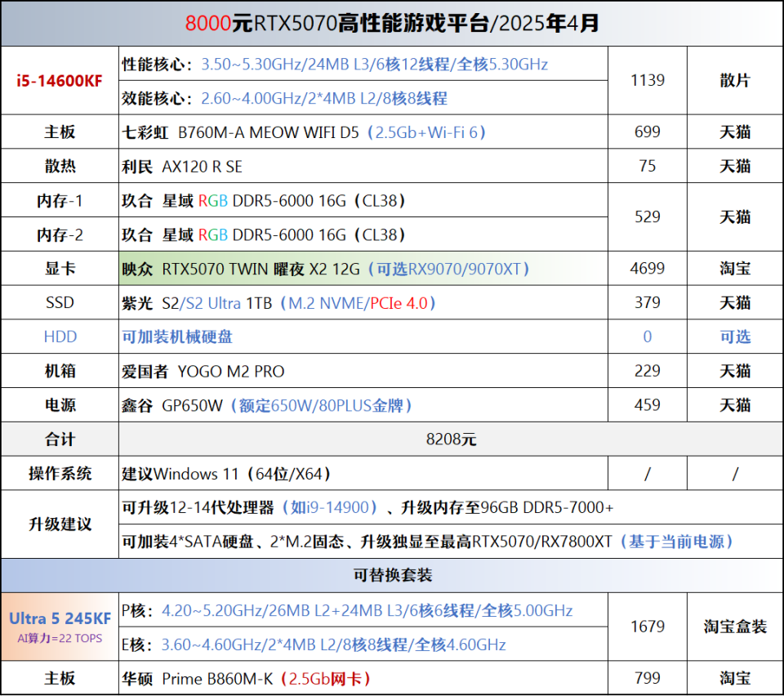Screen dimensions: 784x696
Task: Click 天猫 source in the 鑫谷 power supply row
Action: click(x=735, y=405)
